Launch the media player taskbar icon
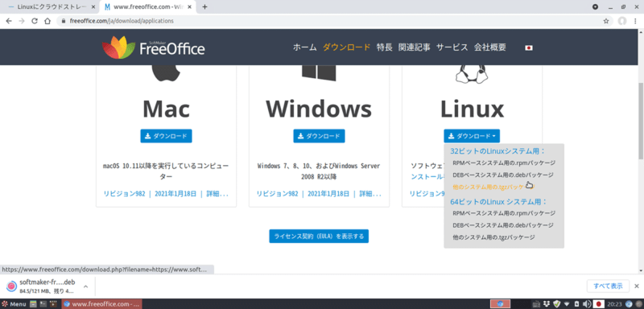This screenshot has width=644, height=309. [53, 304]
